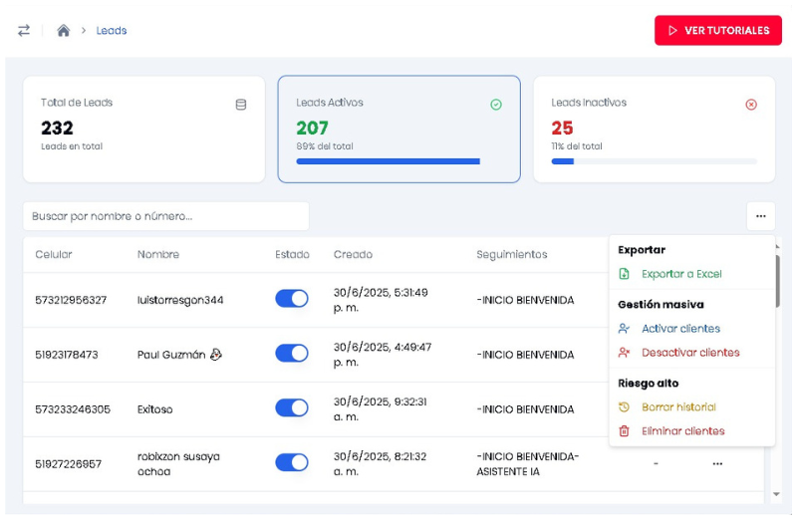Click the trash icon next to Eliminar clientes

coord(625,431)
